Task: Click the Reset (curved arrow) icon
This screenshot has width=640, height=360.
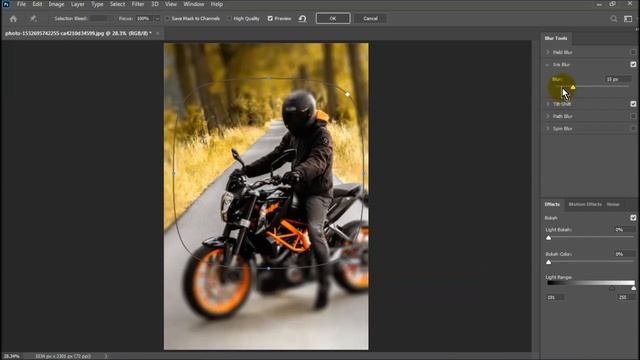Action: [302, 19]
